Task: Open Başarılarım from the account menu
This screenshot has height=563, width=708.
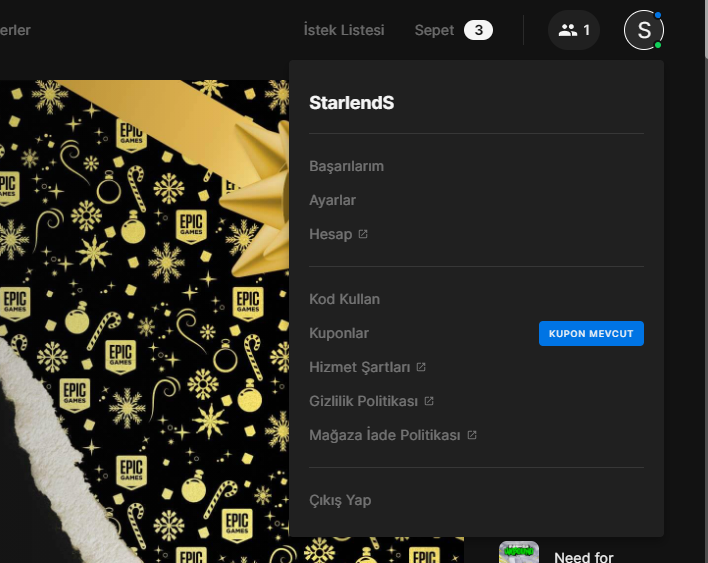Action: point(346,166)
